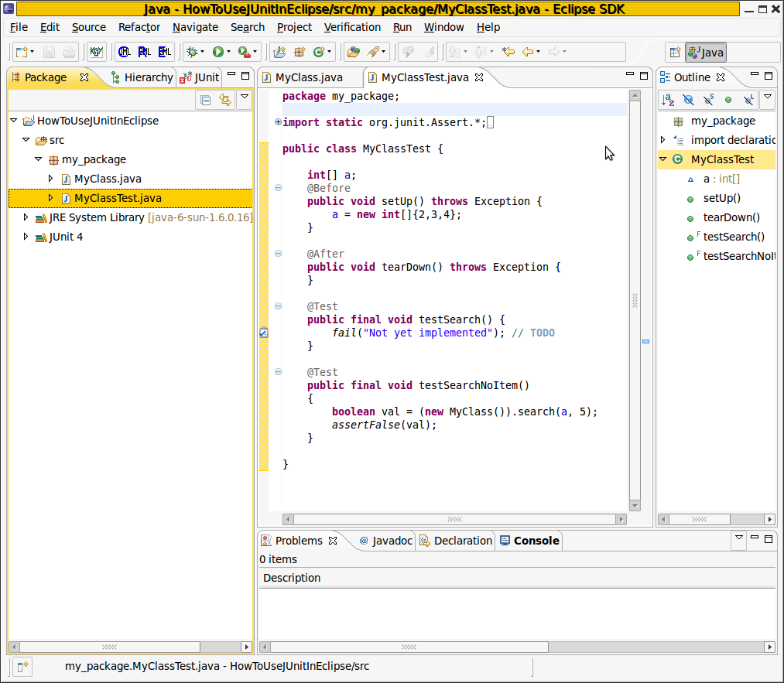
Task: Open the Verification menu
Action: coord(352,28)
